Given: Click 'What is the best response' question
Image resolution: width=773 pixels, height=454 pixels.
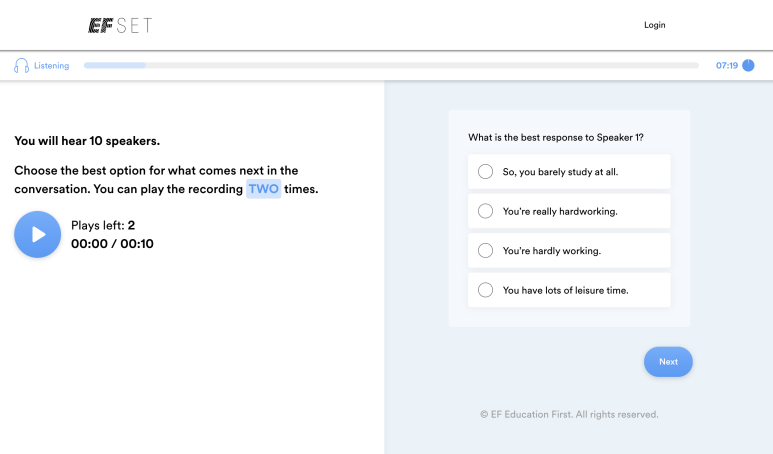Looking at the screenshot, I should coord(556,138).
